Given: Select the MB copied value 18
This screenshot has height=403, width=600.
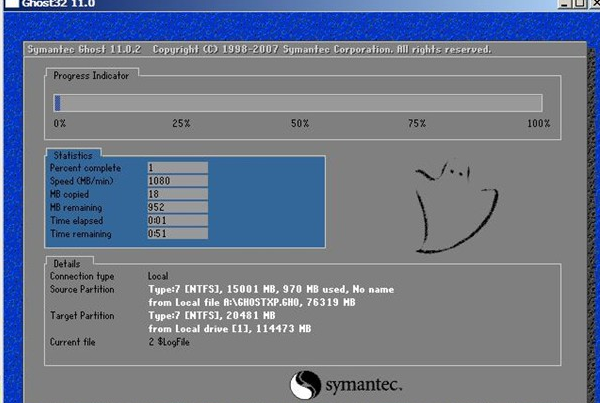Looking at the screenshot, I should point(178,194).
